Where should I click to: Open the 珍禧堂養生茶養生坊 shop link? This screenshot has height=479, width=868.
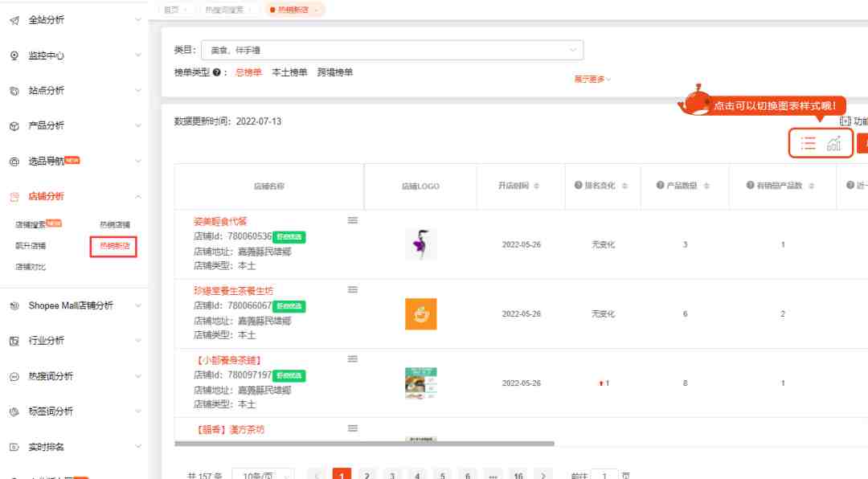pos(233,291)
